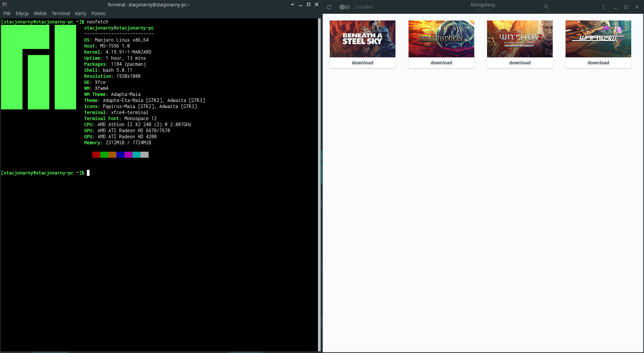
Task: Open the Terminal menu in the menu bar
Action: (x=61, y=13)
